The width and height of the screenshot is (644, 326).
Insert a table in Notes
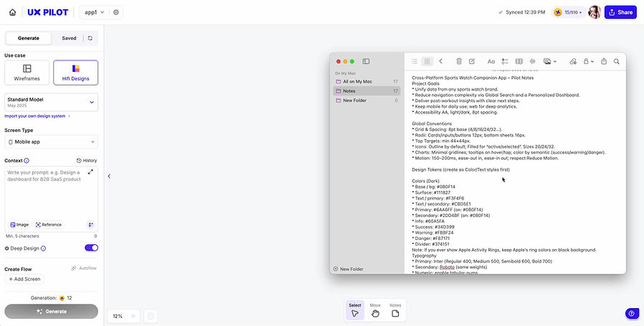tap(519, 61)
